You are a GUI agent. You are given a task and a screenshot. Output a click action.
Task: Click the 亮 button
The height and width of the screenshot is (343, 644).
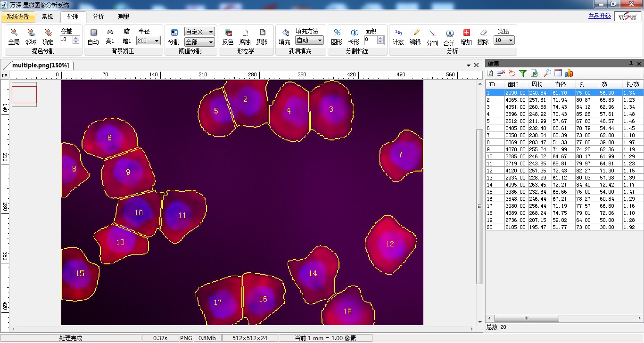coord(110,31)
